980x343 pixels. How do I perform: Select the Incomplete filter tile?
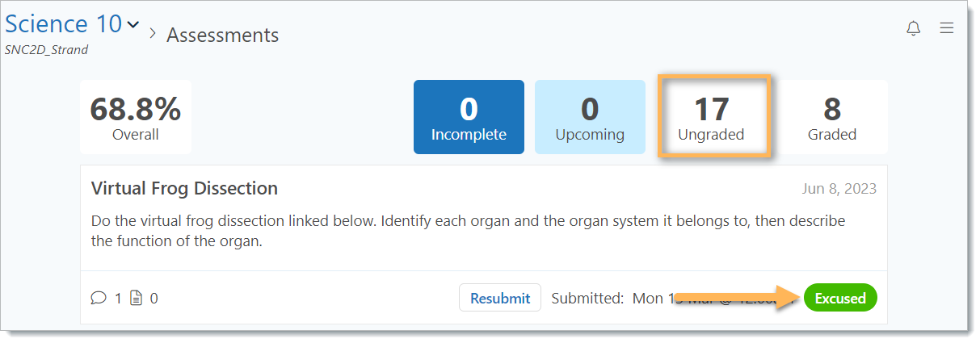point(469,117)
